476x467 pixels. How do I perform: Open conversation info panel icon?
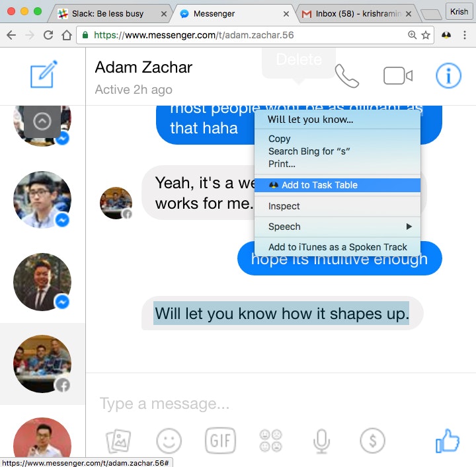point(448,75)
